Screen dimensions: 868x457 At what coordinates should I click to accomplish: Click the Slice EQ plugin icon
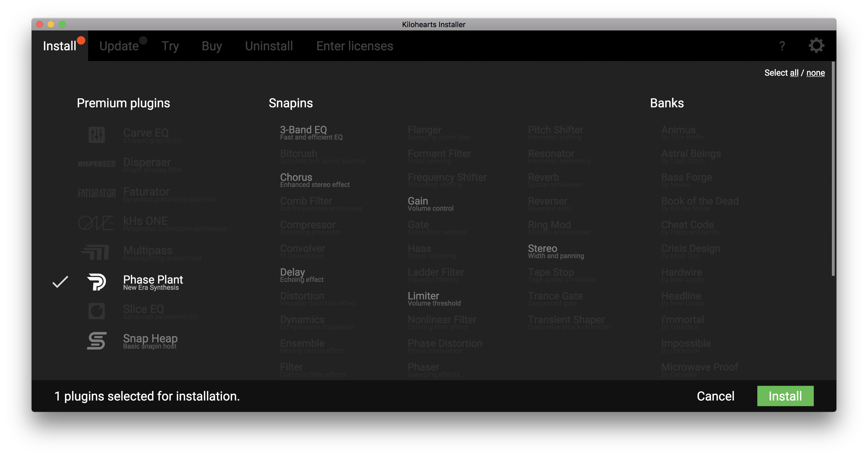[96, 311]
